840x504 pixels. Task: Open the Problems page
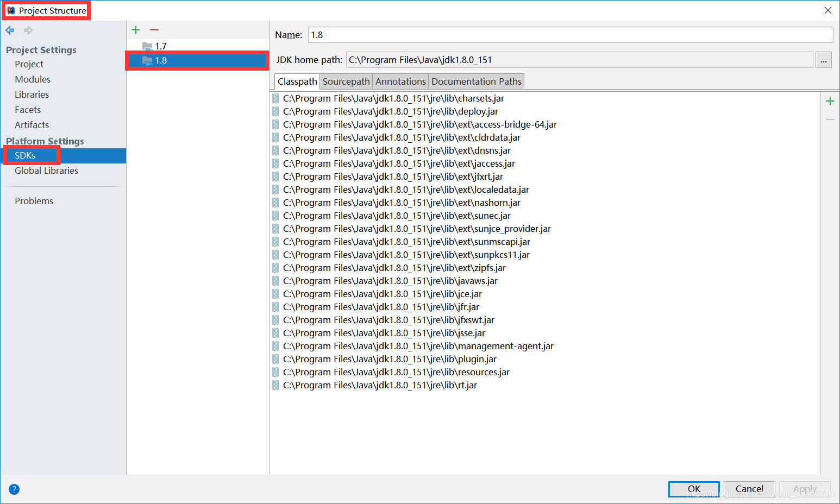click(34, 201)
